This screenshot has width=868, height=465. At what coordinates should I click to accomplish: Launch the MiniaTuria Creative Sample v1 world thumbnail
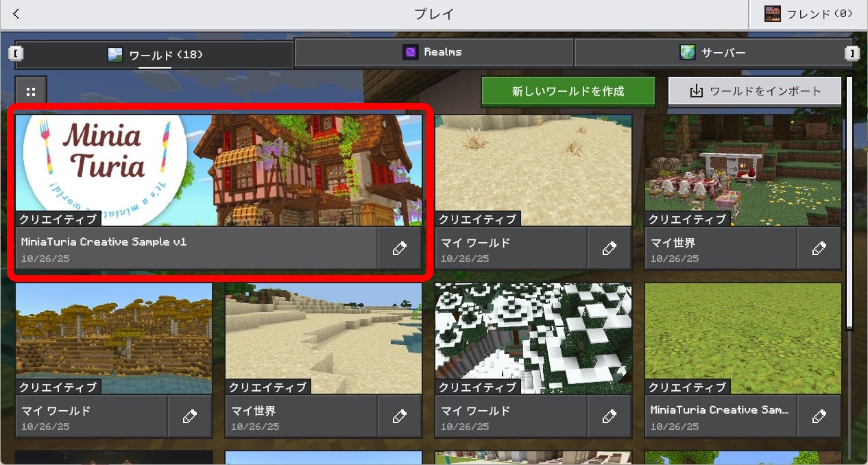(x=218, y=168)
